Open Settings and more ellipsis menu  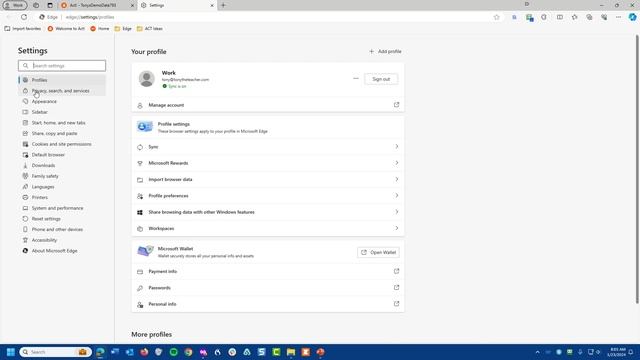pyautogui.click(x=618, y=17)
